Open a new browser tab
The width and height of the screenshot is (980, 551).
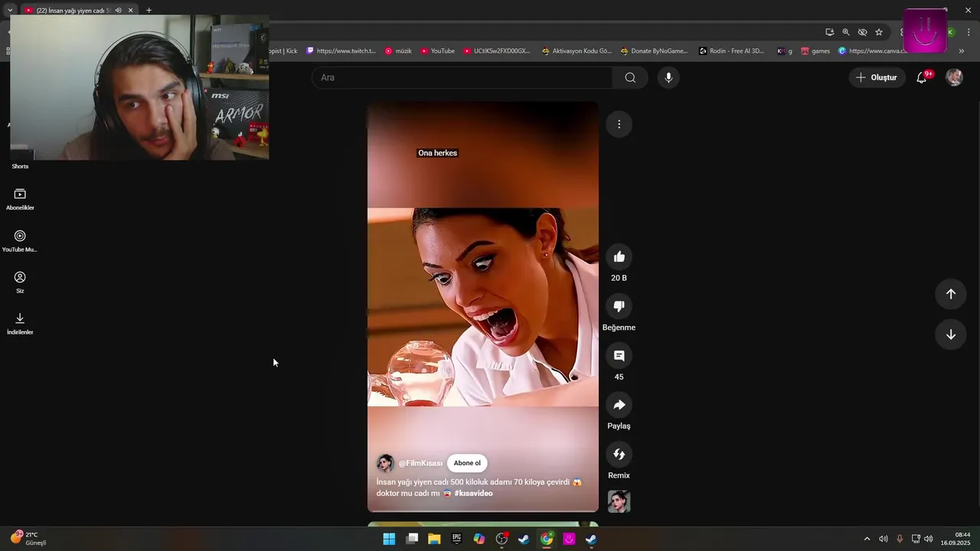149,10
